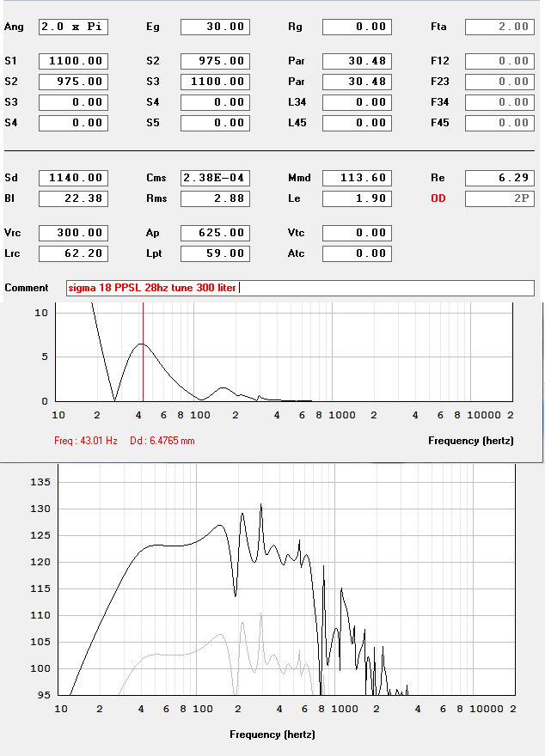Edit the Sd field showing 1140.00

(x=73, y=178)
